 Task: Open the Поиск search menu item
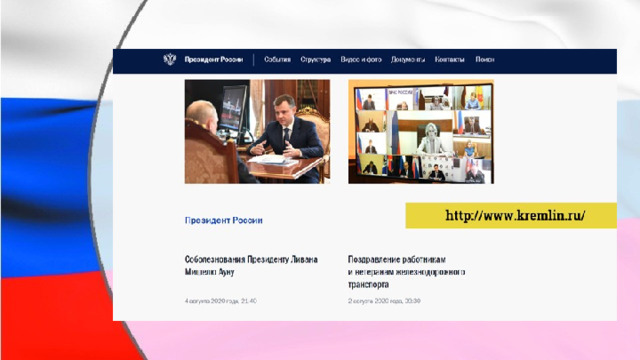pos(484,60)
